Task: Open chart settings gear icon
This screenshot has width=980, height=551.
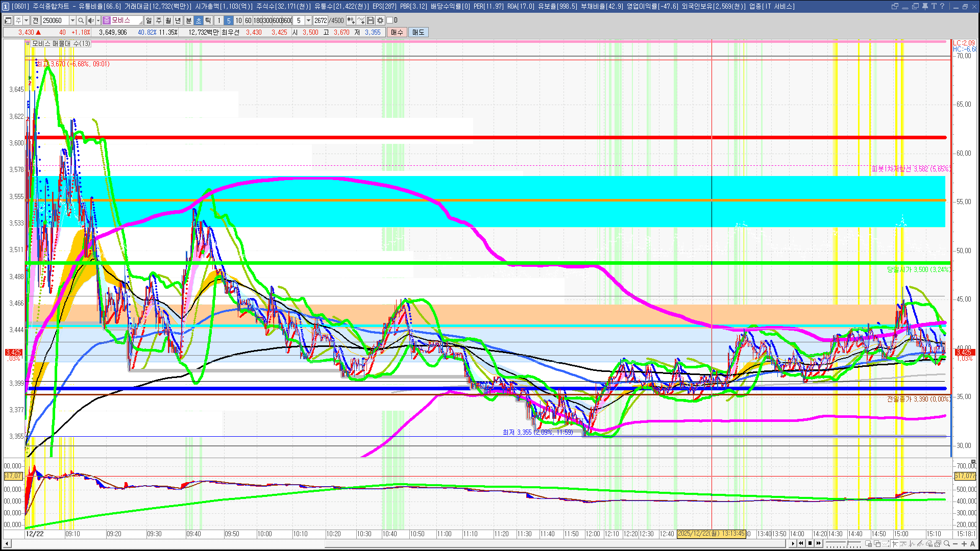Action: click(380, 20)
